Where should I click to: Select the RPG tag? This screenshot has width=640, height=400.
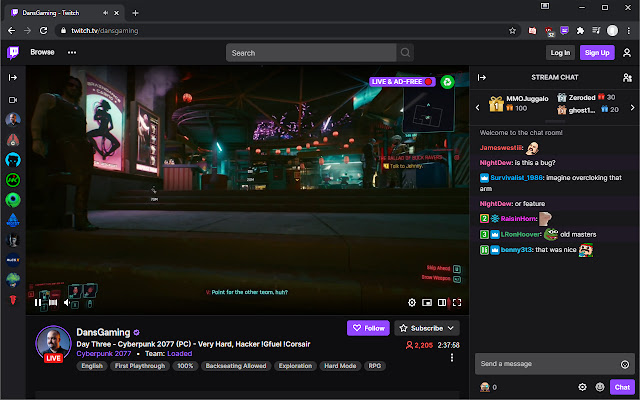click(375, 366)
